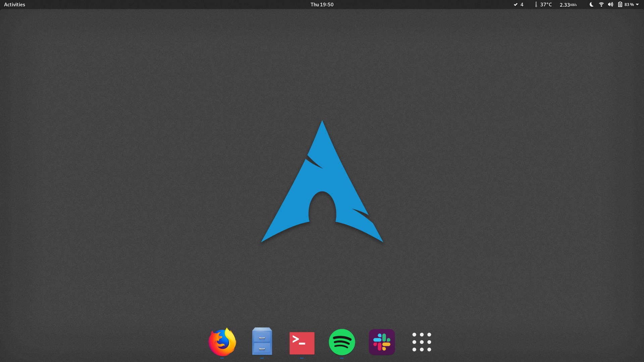Open Slack from the dock
Screen dimensions: 644x362
pyautogui.click(x=382, y=342)
